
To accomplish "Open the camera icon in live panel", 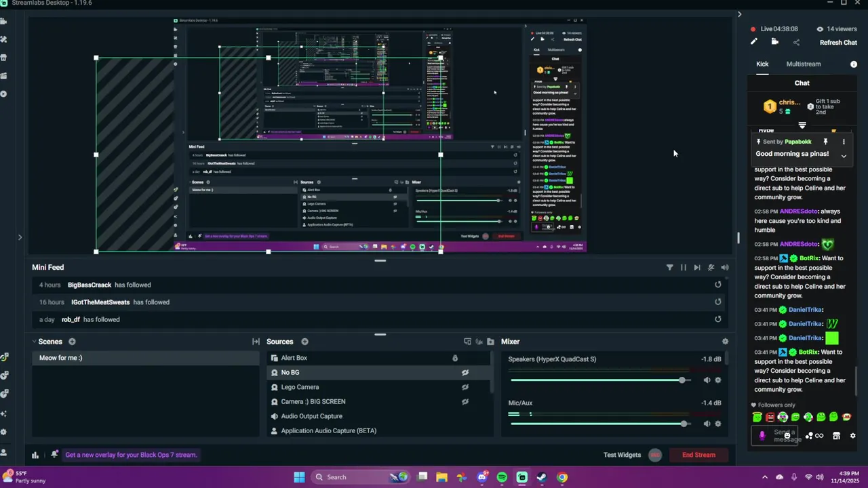I will [x=775, y=42].
